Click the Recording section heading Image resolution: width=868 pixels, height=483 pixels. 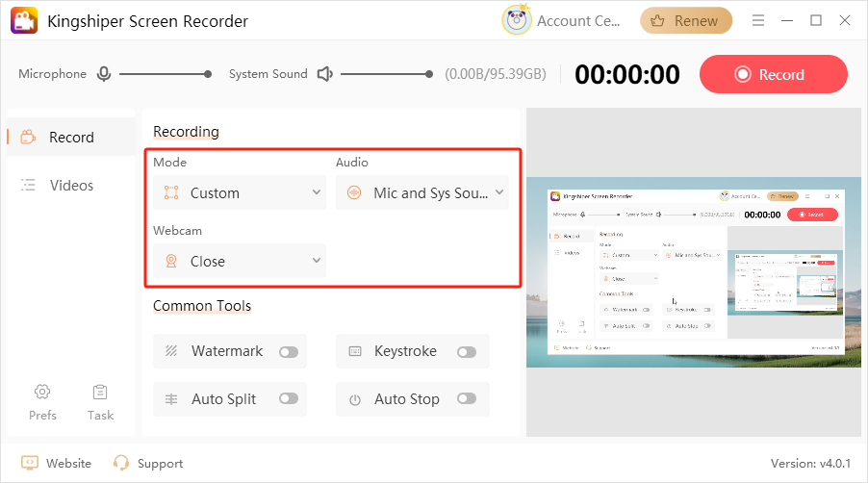[186, 132]
